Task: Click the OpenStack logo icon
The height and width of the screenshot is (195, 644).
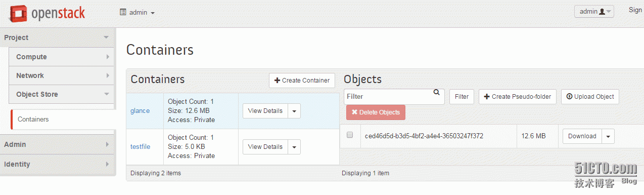Action: pyautogui.click(x=18, y=14)
